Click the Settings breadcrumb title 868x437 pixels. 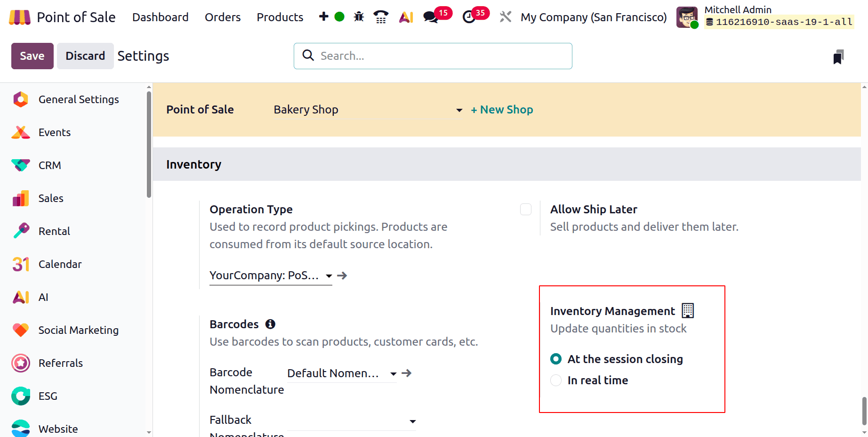coord(143,56)
